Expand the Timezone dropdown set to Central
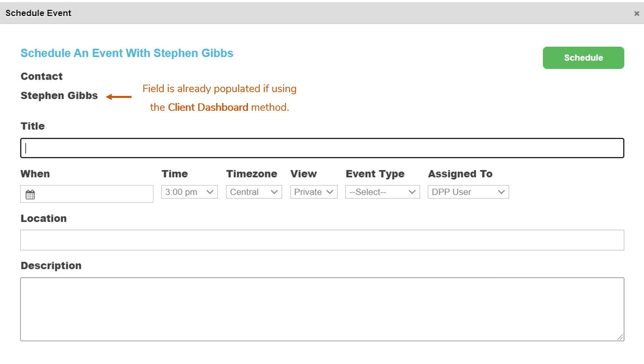 pyautogui.click(x=254, y=192)
